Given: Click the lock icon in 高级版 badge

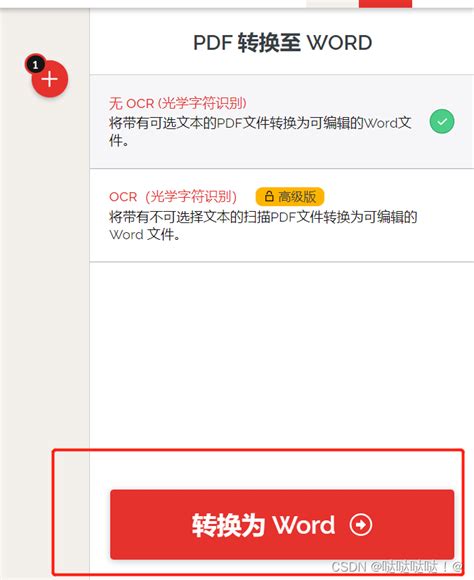Looking at the screenshot, I should (x=269, y=196).
